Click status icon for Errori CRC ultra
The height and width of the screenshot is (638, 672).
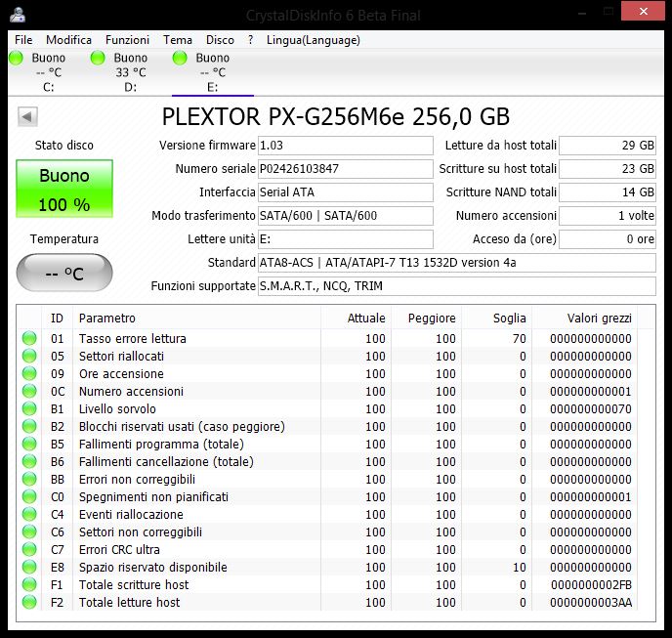coord(29,549)
